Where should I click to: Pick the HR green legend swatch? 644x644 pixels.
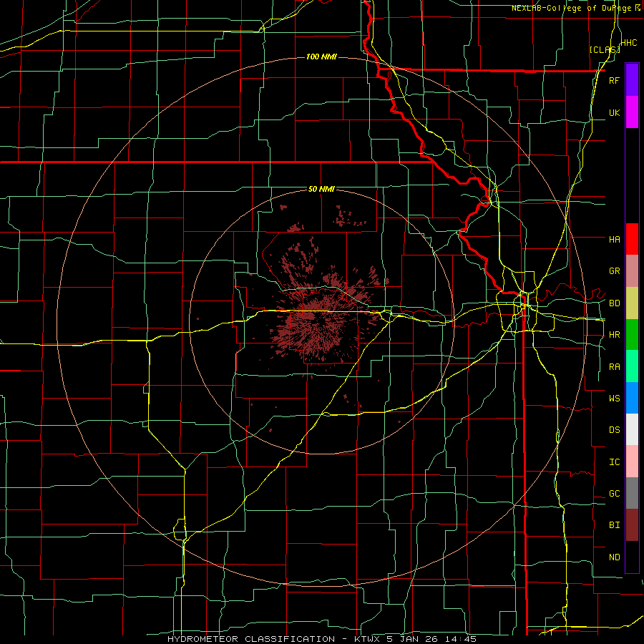(632, 335)
